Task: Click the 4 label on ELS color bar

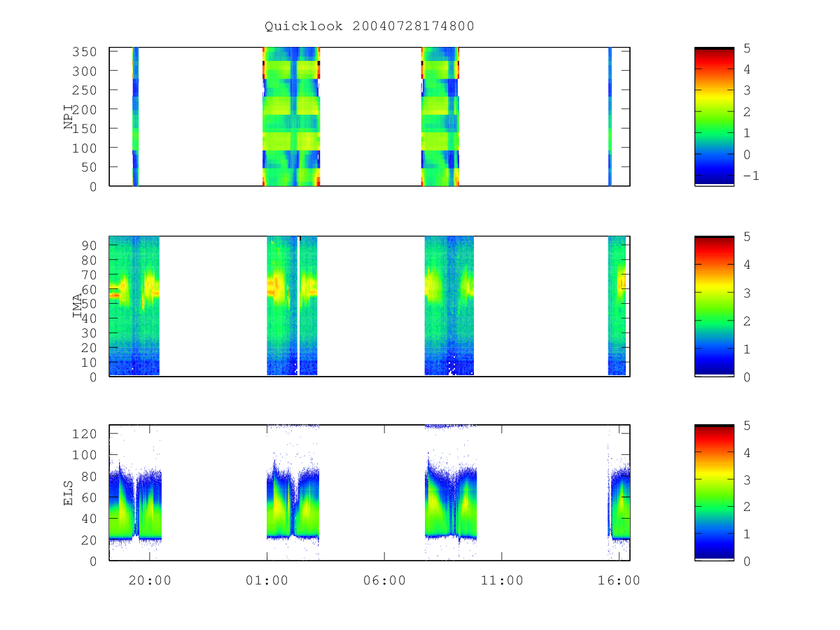Action: click(745, 452)
